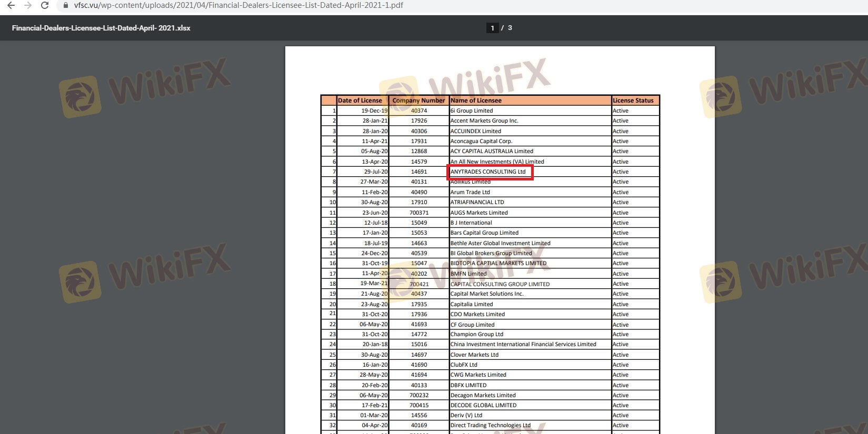Click company number 700371 for AUGS Markets
This screenshot has width=868, height=434.
[419, 213]
